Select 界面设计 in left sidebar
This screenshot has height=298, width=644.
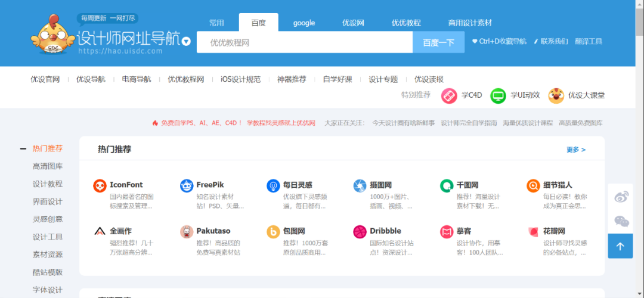(x=48, y=201)
